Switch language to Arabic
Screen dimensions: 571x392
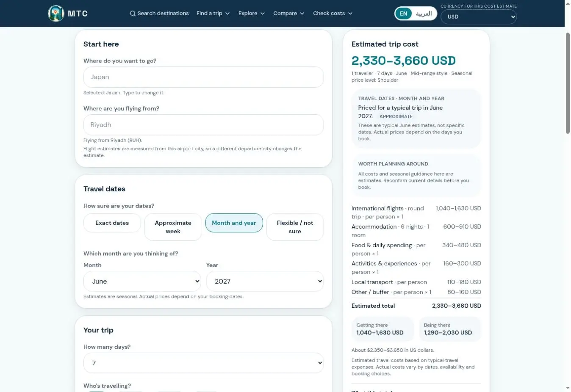click(424, 14)
